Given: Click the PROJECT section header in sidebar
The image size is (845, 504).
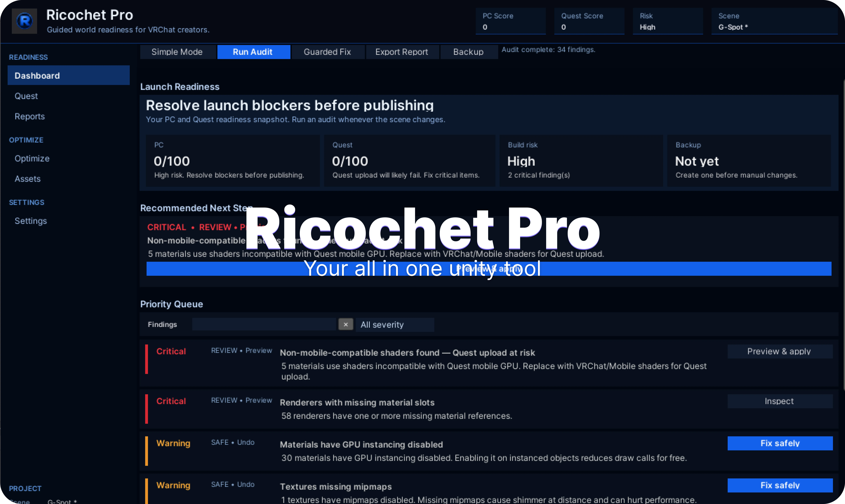Looking at the screenshot, I should point(25,489).
